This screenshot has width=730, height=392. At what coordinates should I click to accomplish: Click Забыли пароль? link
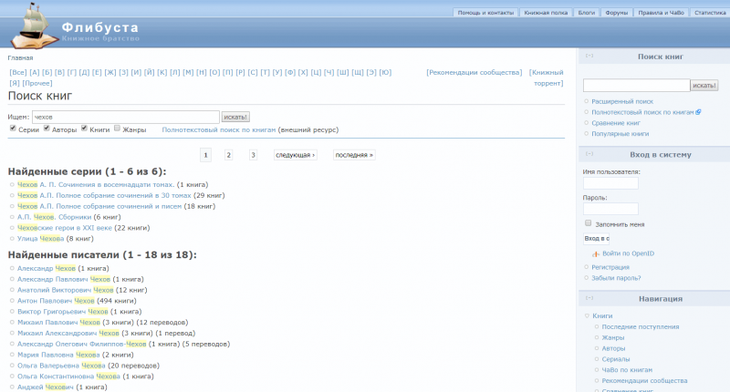pyautogui.click(x=616, y=278)
